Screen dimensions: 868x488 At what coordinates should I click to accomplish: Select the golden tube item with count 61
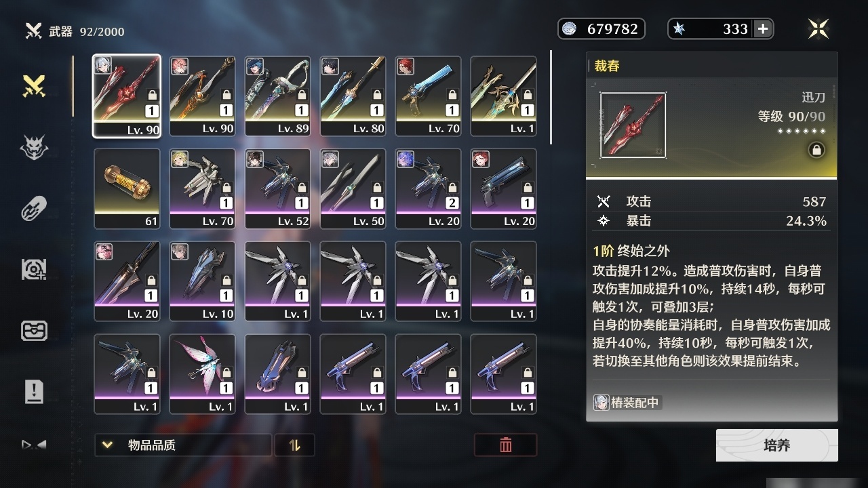point(127,188)
